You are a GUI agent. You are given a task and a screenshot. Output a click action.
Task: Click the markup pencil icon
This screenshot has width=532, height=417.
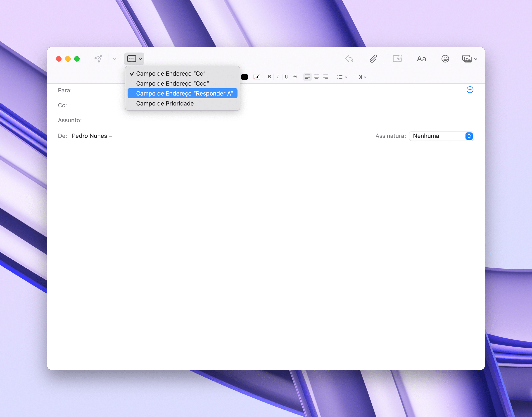click(x=397, y=59)
